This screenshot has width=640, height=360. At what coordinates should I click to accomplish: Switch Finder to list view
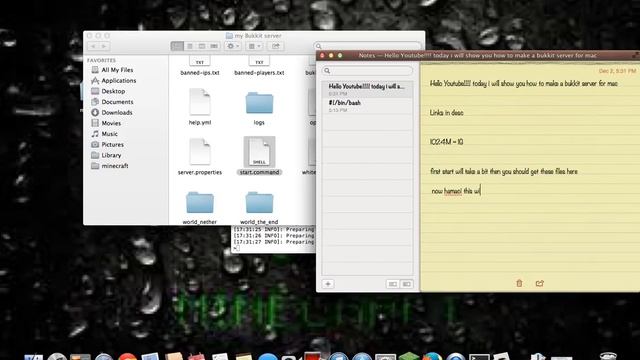tap(189, 46)
